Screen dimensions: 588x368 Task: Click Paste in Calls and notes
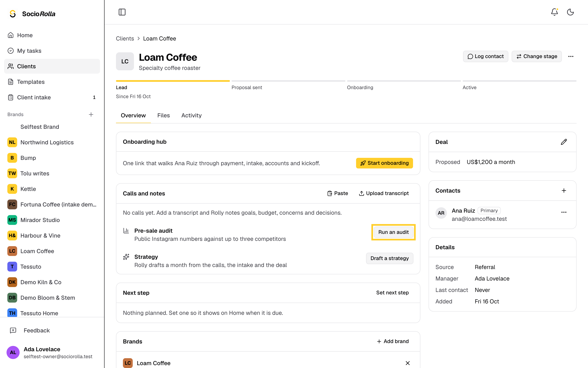[x=337, y=193]
